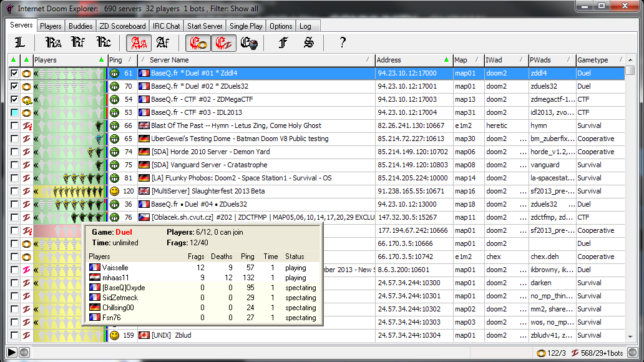Toggle the 'C' skull-face client toolbar icon
Screen dimensions: 644x362
pos(249,42)
